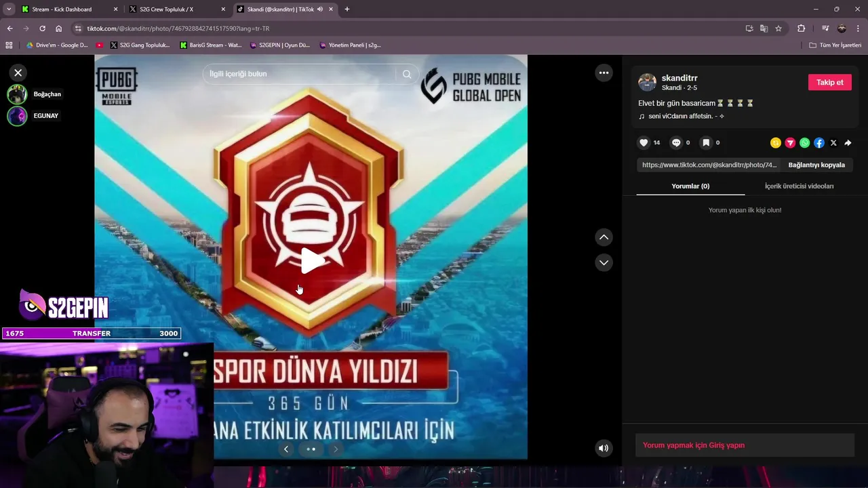Open EGUNAY profile in the sidebar
868x488 pixels.
pyautogui.click(x=33, y=116)
